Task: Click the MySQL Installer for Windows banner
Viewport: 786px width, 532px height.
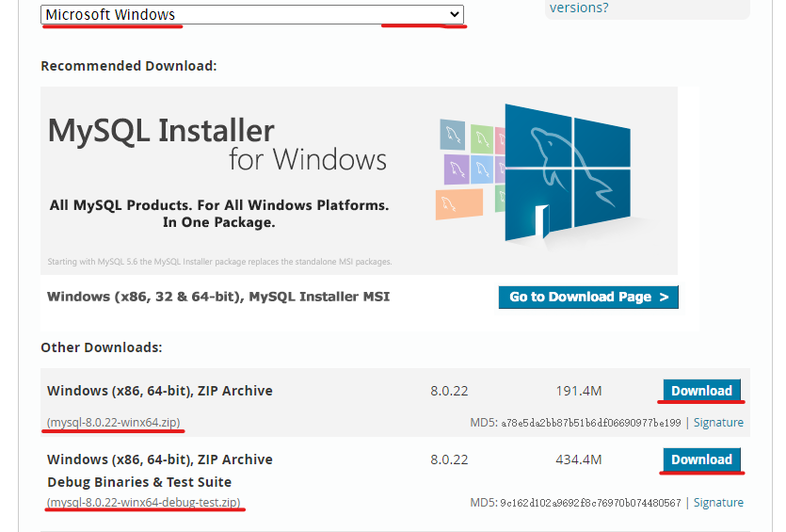Action: coord(359,181)
